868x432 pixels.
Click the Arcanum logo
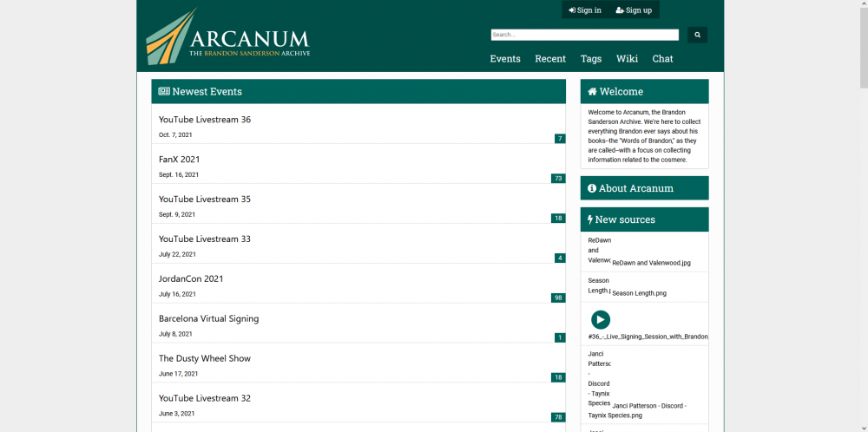(x=228, y=36)
